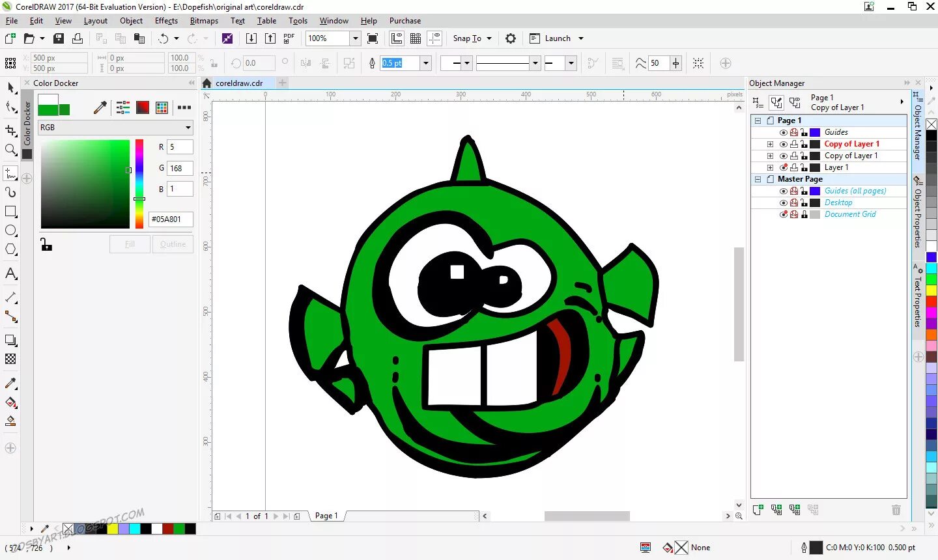Select the Transparency checkerboard tool
938x560 pixels.
[10, 359]
